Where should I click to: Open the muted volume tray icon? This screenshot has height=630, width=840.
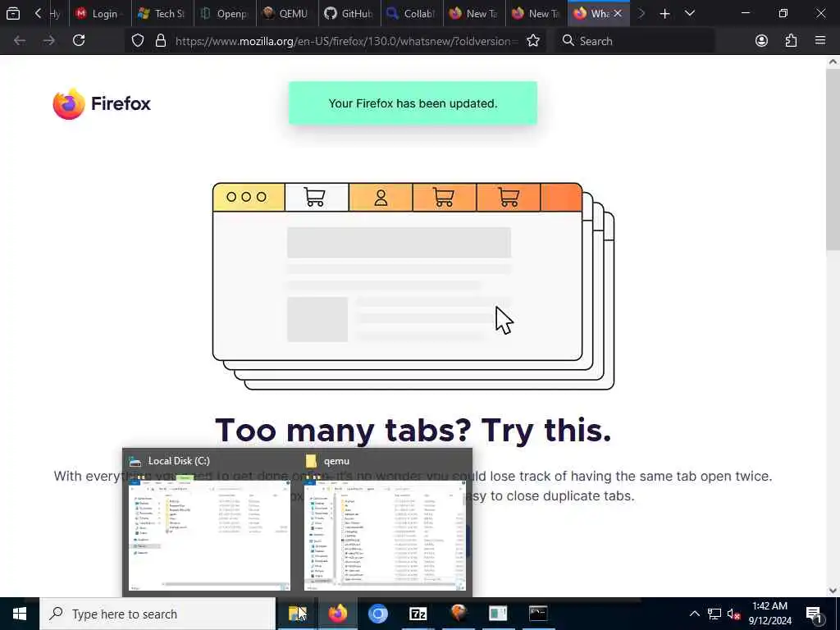(734, 614)
